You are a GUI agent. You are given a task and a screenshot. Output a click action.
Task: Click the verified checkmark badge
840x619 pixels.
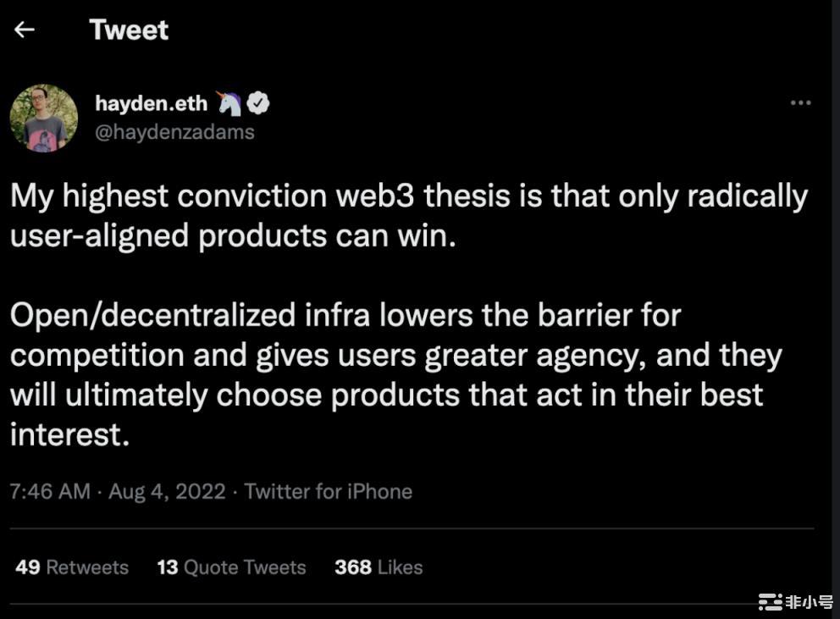tap(260, 103)
